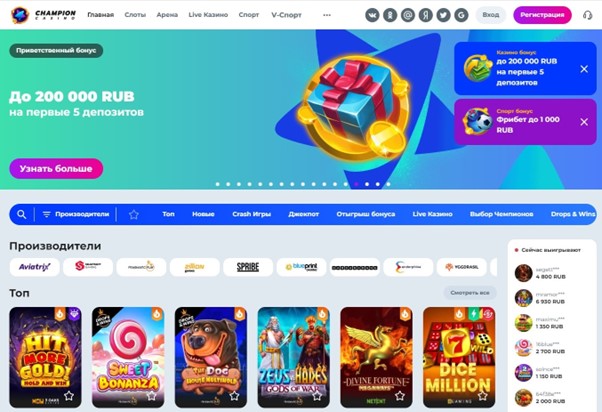Image resolution: width=602 pixels, height=412 pixels.
Task: Open support chat via headset icon
Action: point(587,15)
